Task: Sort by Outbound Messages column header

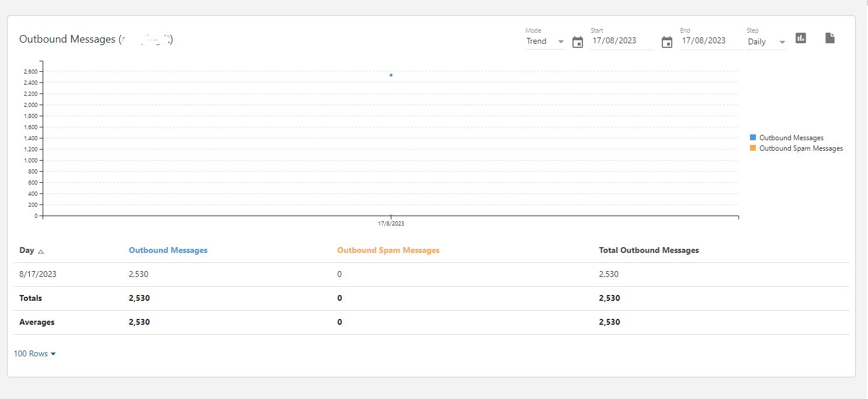Action: coord(168,250)
